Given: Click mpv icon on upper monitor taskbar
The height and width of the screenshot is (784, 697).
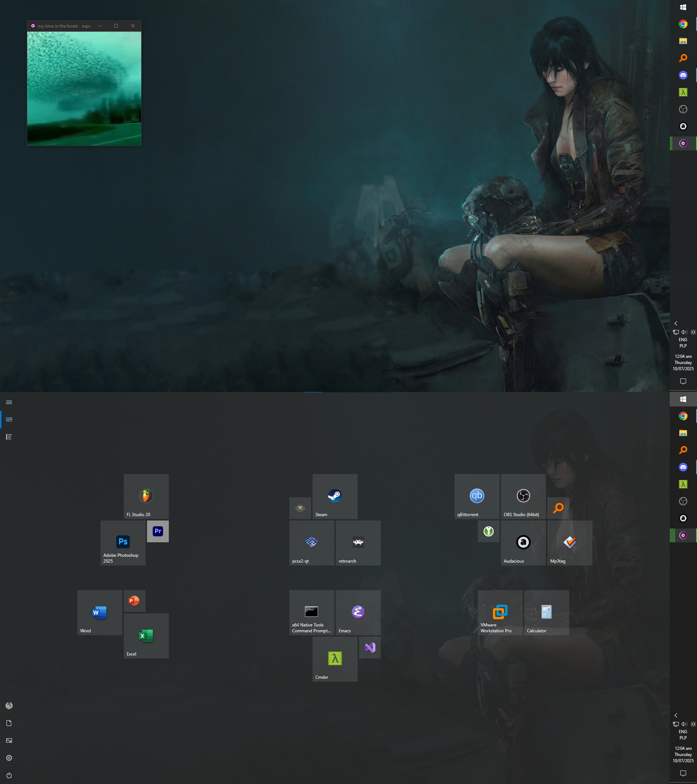Looking at the screenshot, I should coord(683,143).
